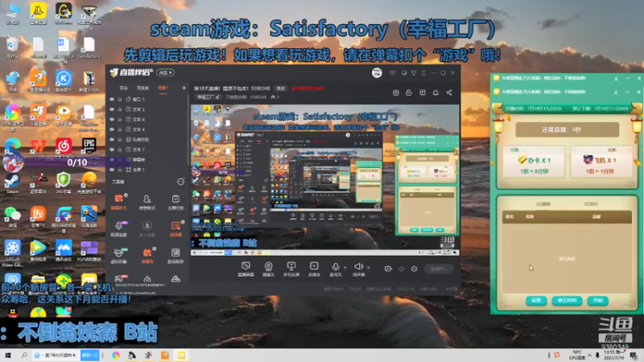Switch to 减播榜 tab in green window
Image resolution: width=644 pixels, height=362 pixels.
pyautogui.click(x=591, y=204)
